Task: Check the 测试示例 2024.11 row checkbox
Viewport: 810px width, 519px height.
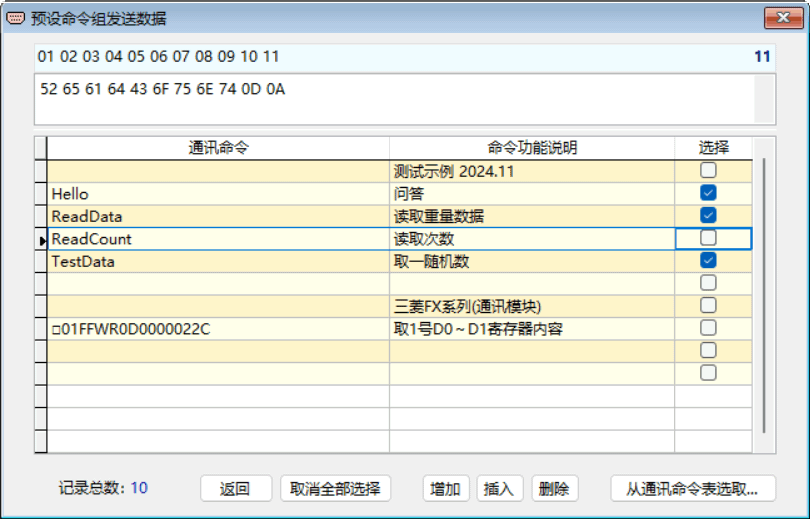Action: click(708, 170)
